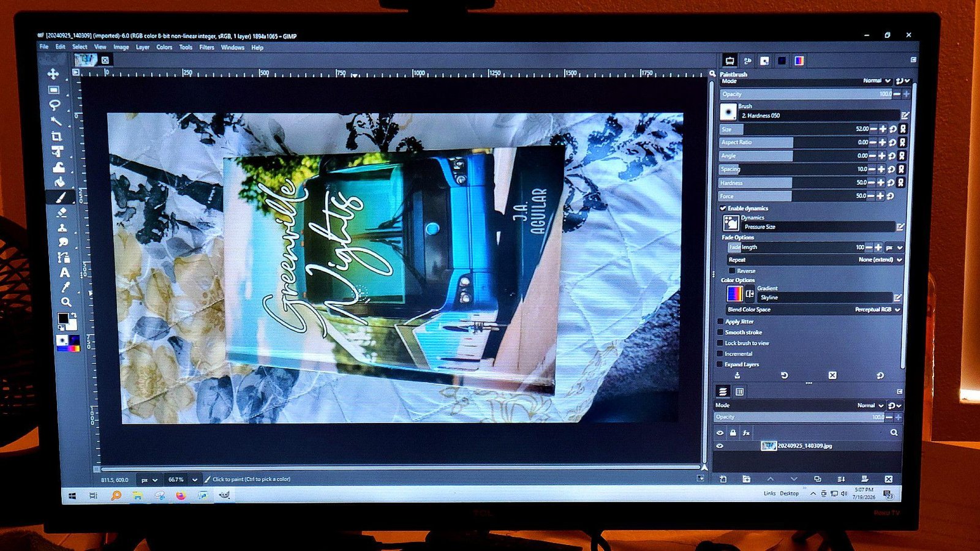Toggle Enable dynamics checkbox
980x551 pixels.
tap(723, 208)
